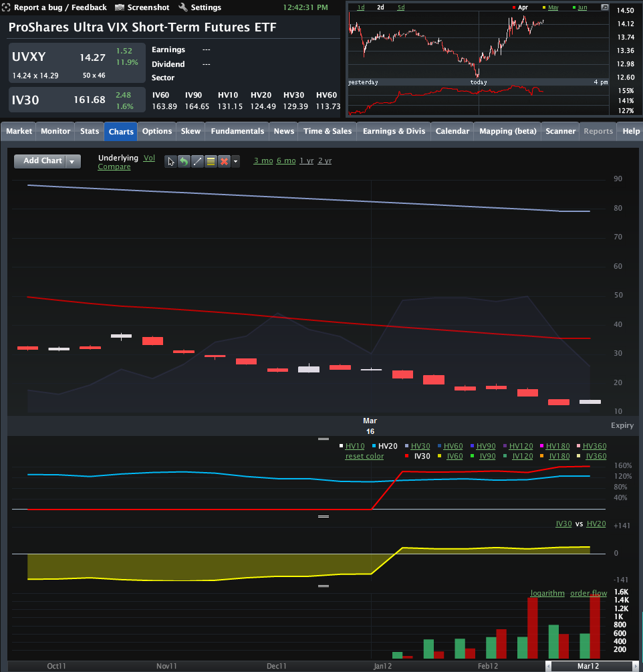Open the Help tab
This screenshot has height=672, width=643.
[631, 131]
